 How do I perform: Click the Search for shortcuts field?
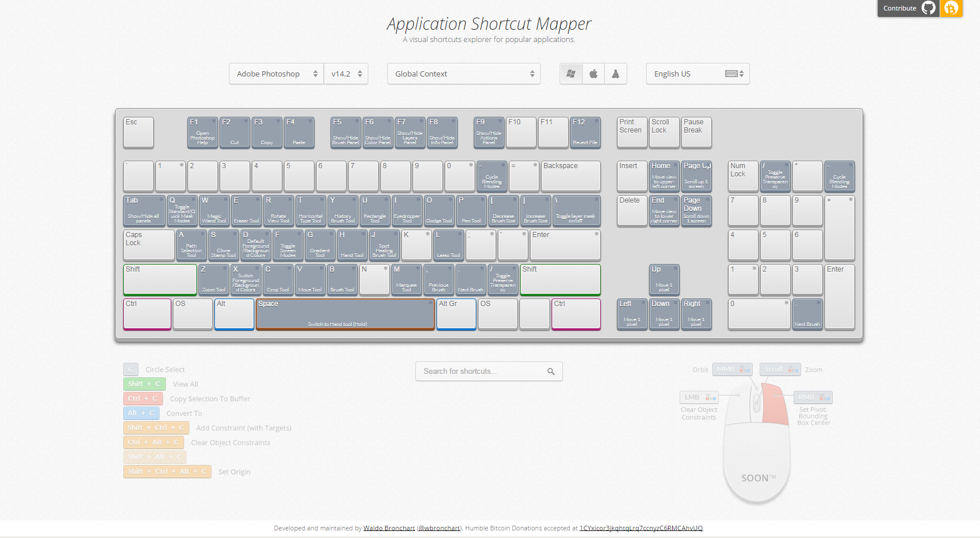(x=489, y=372)
